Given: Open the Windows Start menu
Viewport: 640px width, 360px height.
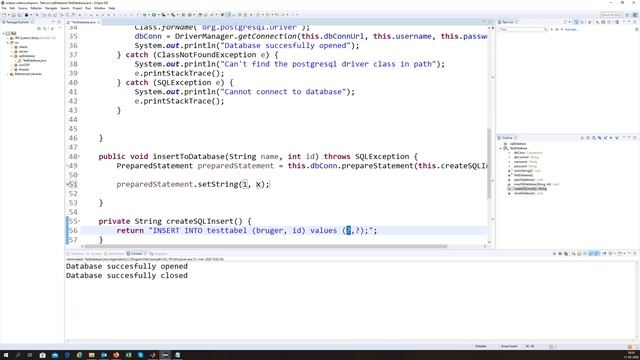Looking at the screenshot, I should click(x=6, y=355).
